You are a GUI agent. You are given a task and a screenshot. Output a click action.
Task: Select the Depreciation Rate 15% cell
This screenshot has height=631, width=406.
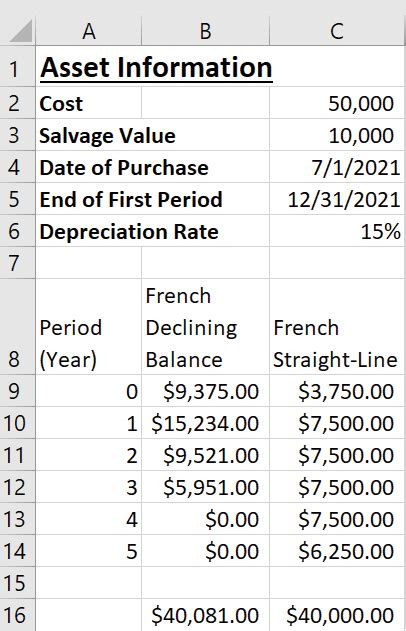(337, 231)
